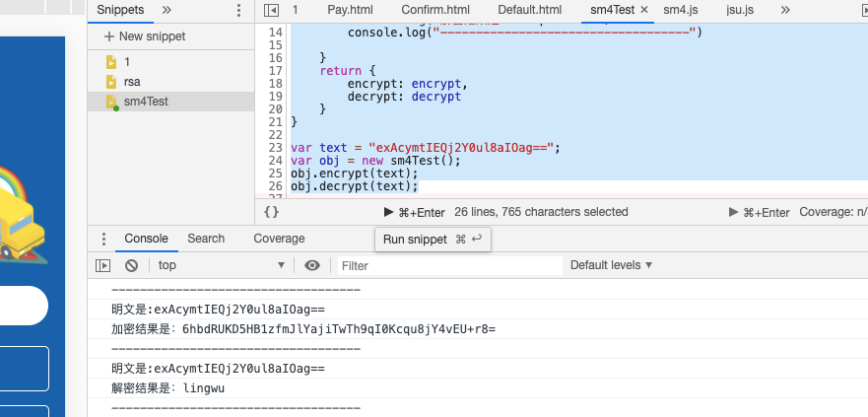Viewport: 868px width, 417px height.
Task: Toggle the console sidebar icon
Action: pyautogui.click(x=103, y=266)
